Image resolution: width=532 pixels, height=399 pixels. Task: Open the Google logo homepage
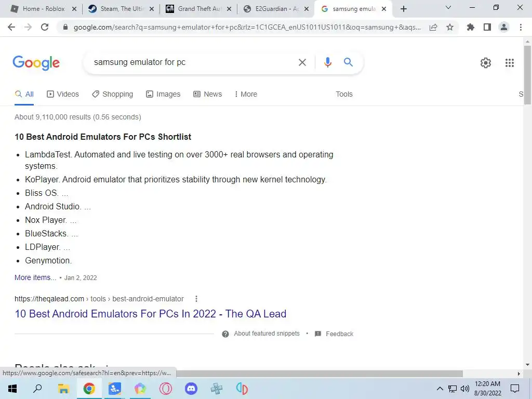pos(36,63)
